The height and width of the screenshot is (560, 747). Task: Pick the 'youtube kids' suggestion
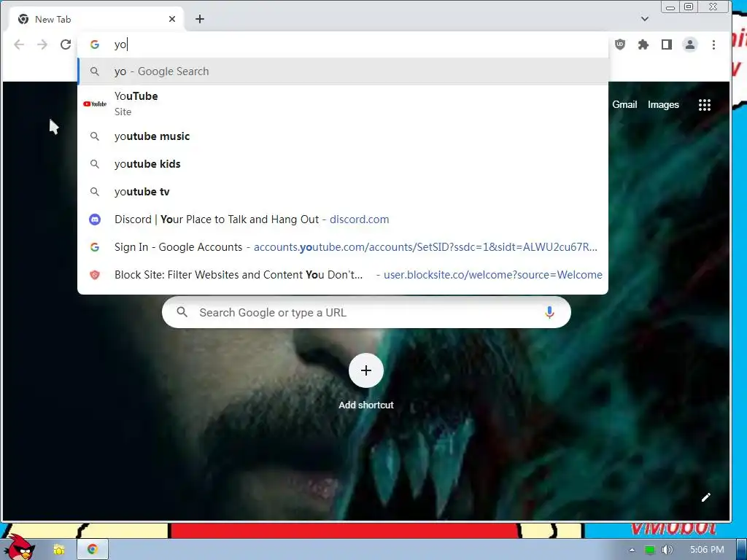point(343,164)
